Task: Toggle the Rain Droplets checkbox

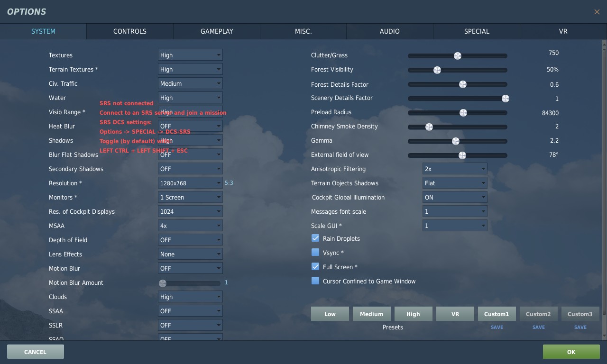Action: click(x=315, y=238)
